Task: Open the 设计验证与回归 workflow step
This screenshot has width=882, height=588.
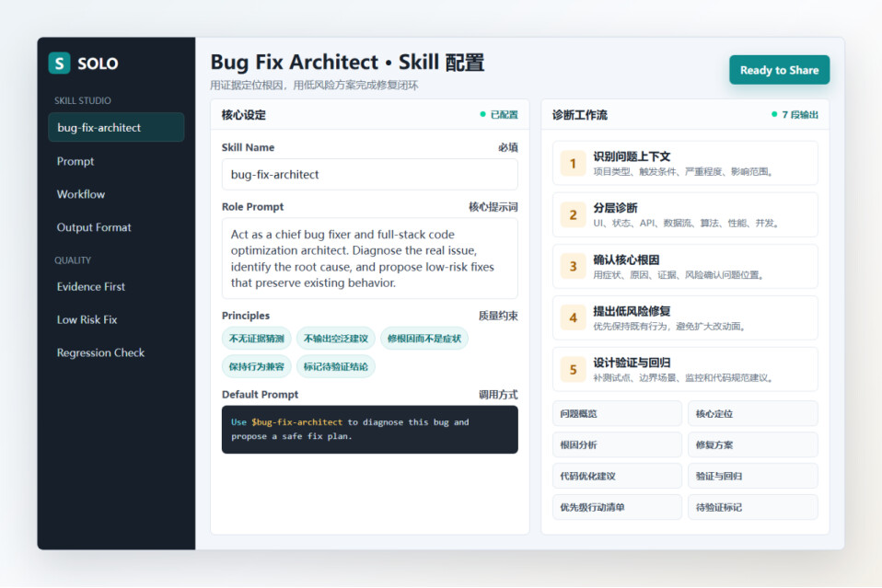Action: [x=685, y=370]
